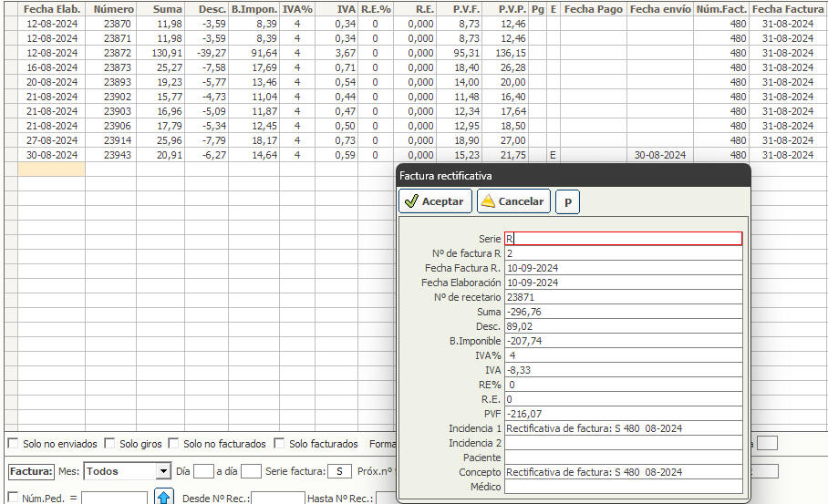The width and height of the screenshot is (828, 504).
Task: Enable the Núm.Ped. checkbox
Action: pos(13,499)
